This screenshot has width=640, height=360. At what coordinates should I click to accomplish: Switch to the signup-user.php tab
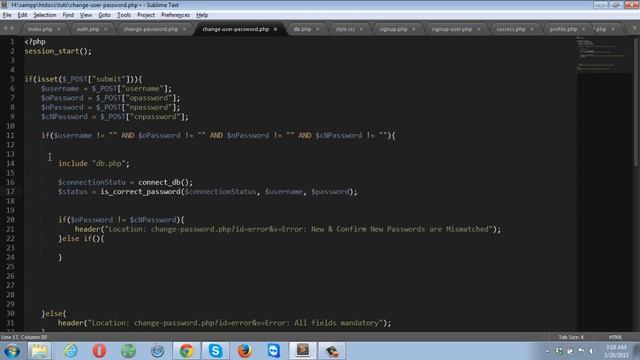tap(451, 29)
